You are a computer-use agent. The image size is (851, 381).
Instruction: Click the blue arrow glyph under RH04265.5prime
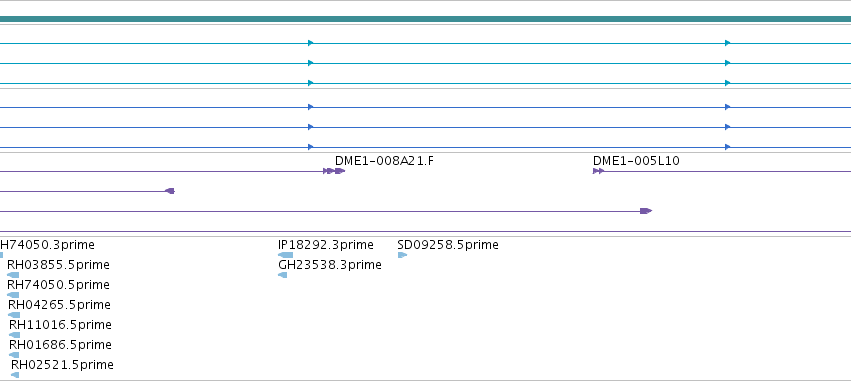point(14,315)
